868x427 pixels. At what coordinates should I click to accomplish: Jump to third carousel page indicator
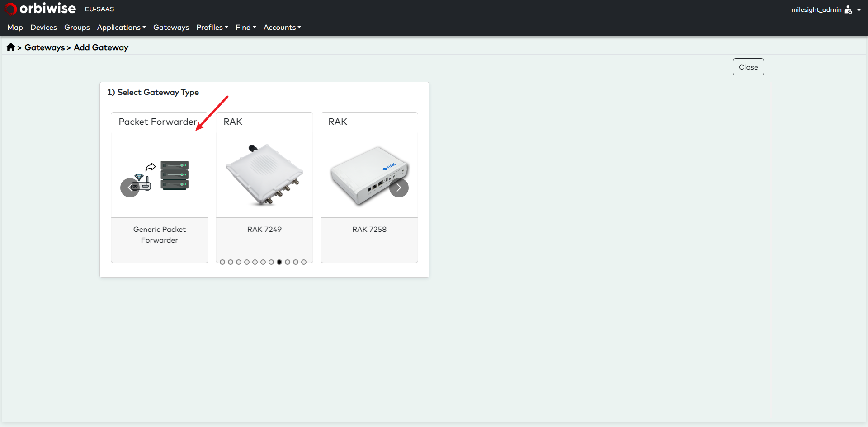[x=239, y=262]
